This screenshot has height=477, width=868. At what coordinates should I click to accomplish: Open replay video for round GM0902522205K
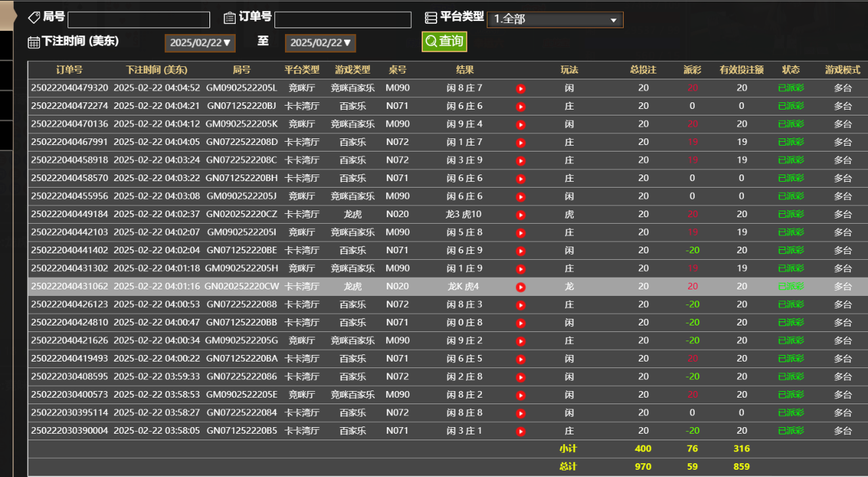[x=521, y=125]
